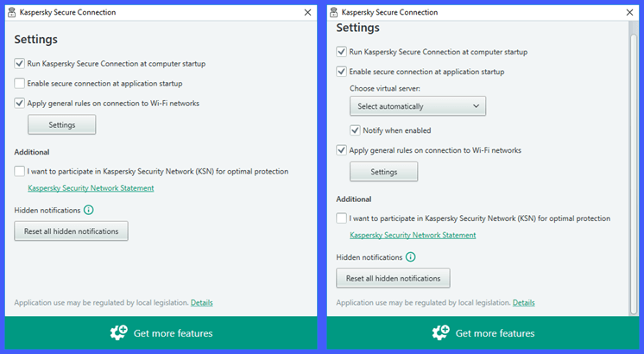
Task: Click the gear-plus icon in left window's green banner
Action: [x=119, y=332]
